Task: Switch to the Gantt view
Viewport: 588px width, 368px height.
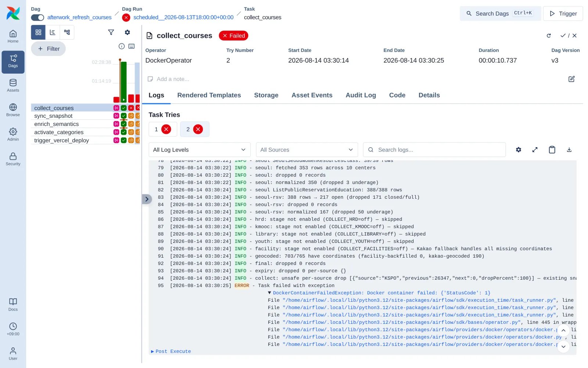Action: click(x=53, y=32)
